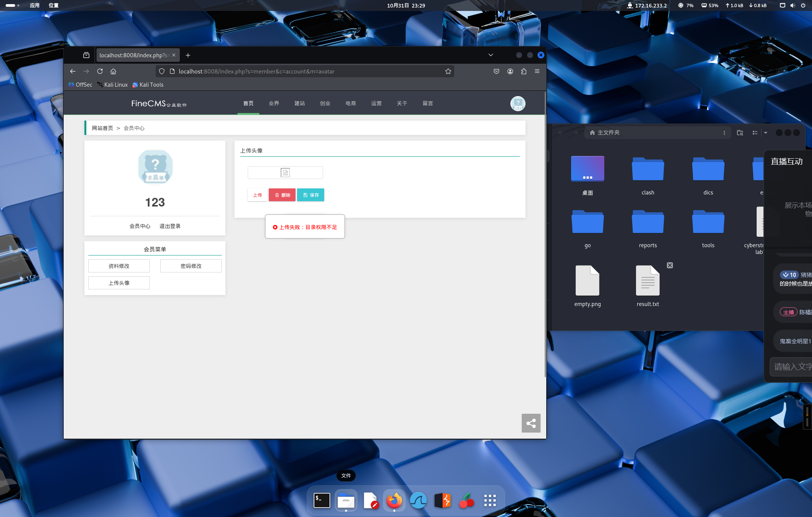812x517 pixels.
Task: Open the terminal from the dock
Action: coord(322,500)
